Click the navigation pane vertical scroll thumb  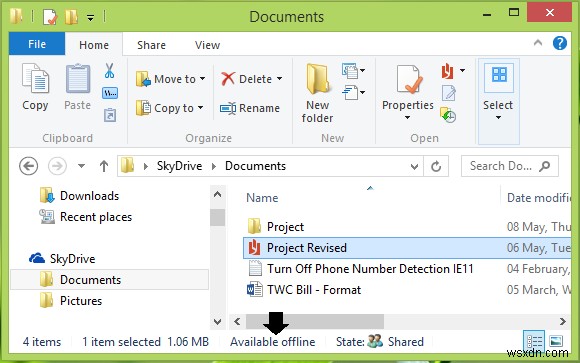pyautogui.click(x=218, y=217)
